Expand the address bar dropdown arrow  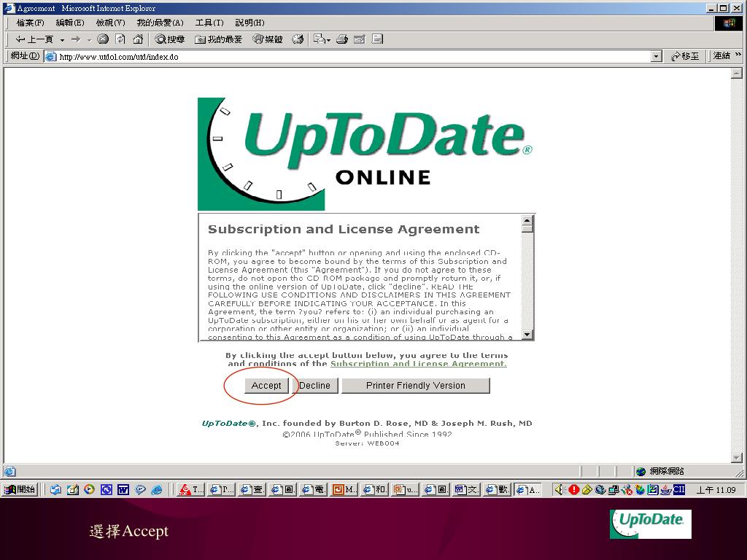(657, 57)
